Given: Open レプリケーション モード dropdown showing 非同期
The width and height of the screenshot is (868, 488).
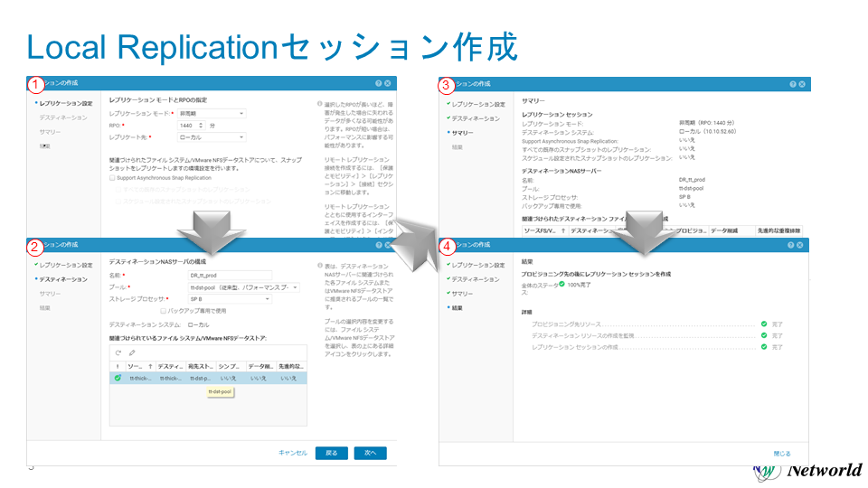Looking at the screenshot, I should tap(212, 114).
